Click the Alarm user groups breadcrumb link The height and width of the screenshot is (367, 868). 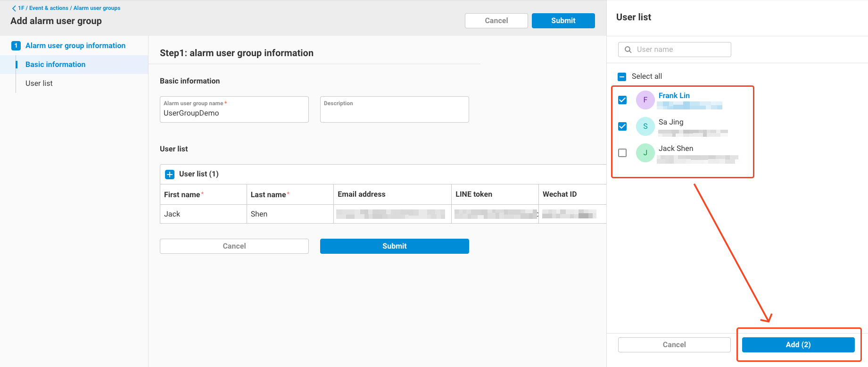[97, 8]
